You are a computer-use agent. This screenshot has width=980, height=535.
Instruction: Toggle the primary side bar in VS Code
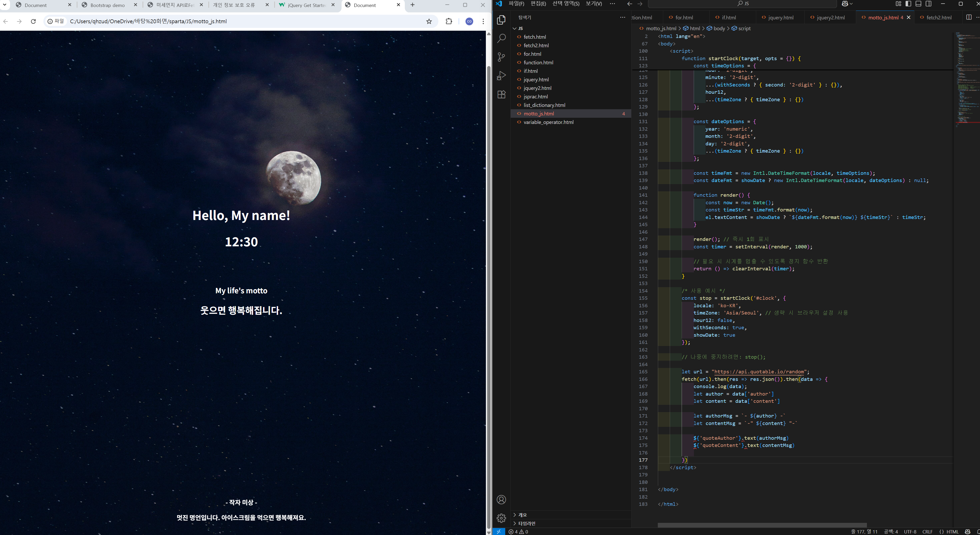[x=908, y=4]
